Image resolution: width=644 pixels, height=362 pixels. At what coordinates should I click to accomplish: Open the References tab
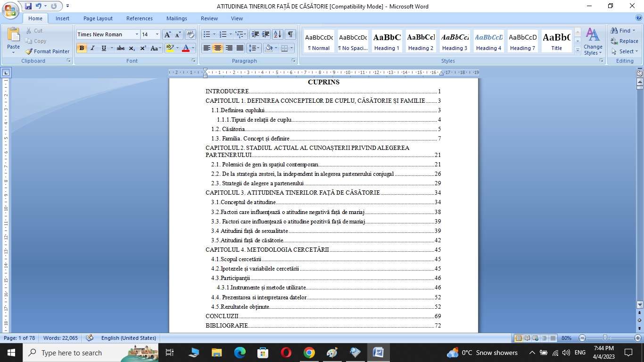click(x=139, y=18)
